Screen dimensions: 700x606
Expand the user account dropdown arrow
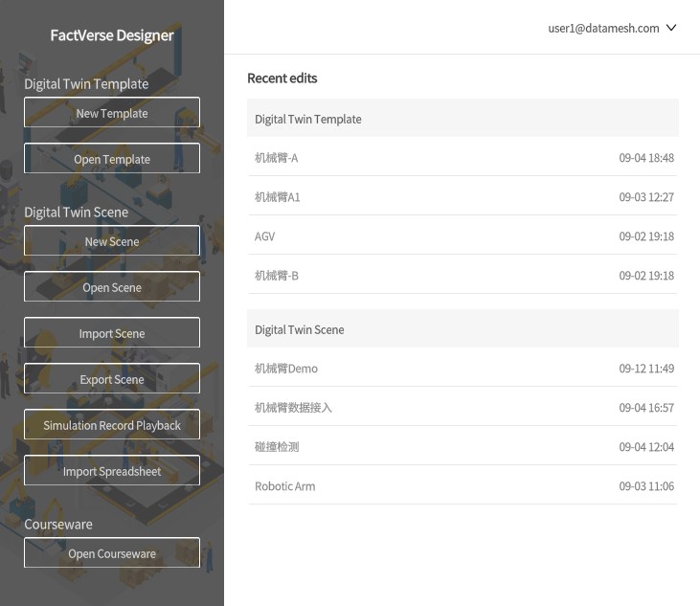671,28
